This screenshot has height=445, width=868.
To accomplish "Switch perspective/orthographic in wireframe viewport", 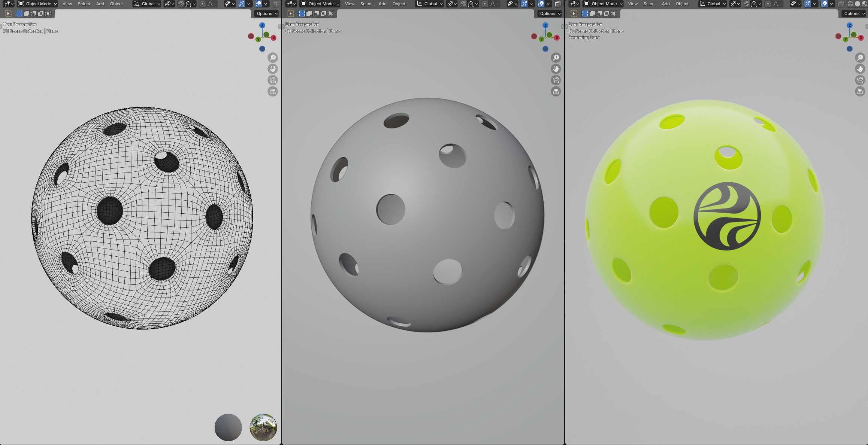I will click(273, 91).
